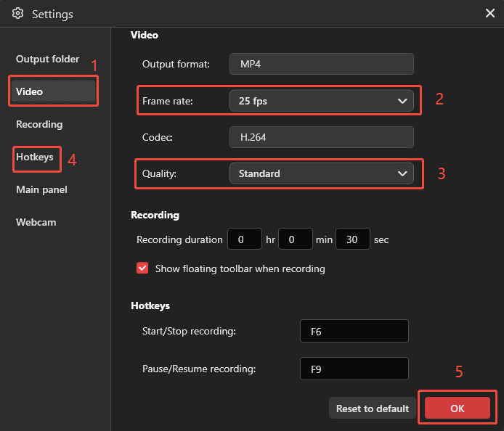Open the Quality Standard dropdown
Screen dimensions: 504x431
pos(322,173)
